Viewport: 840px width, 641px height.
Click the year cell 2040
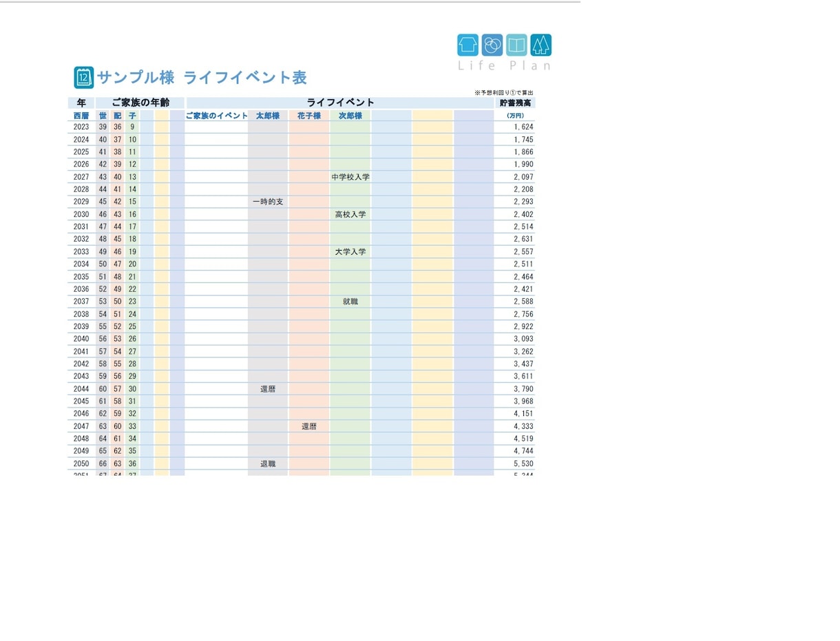click(81, 339)
